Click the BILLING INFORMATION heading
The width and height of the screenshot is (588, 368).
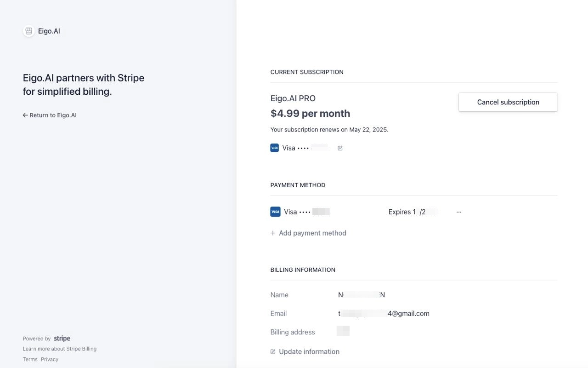coord(303,270)
